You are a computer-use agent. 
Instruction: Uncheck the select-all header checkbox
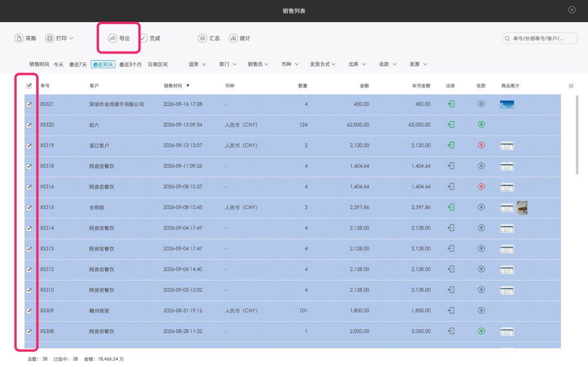29,85
